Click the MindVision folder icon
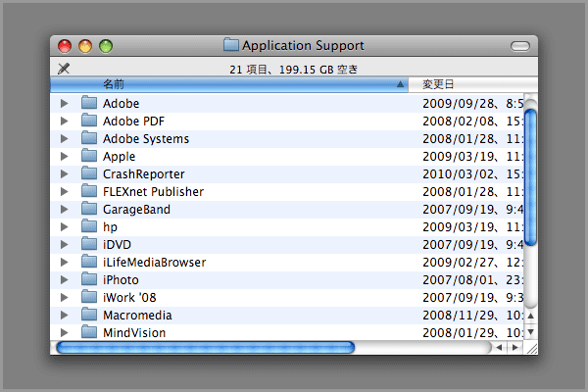Image resolution: width=588 pixels, height=392 pixels. click(89, 331)
